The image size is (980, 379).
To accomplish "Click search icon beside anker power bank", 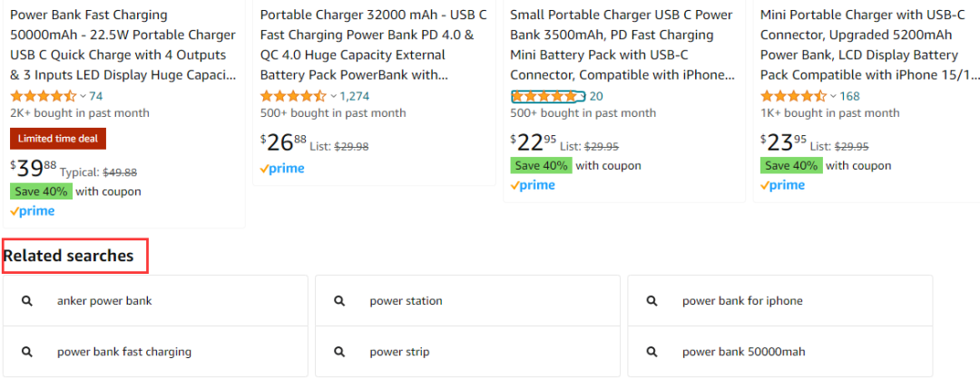I will coord(27,301).
